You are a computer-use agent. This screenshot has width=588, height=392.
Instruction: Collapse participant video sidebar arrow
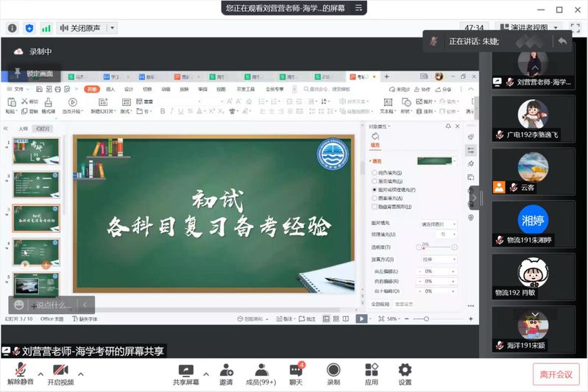474,198
